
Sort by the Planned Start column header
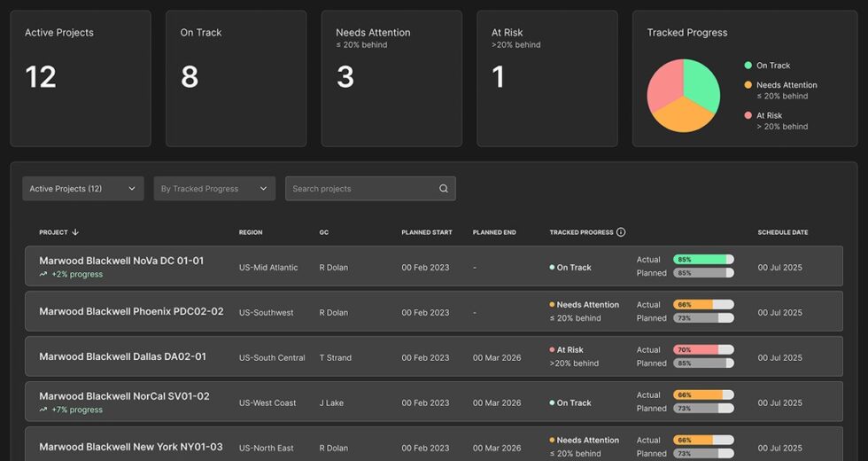click(427, 232)
